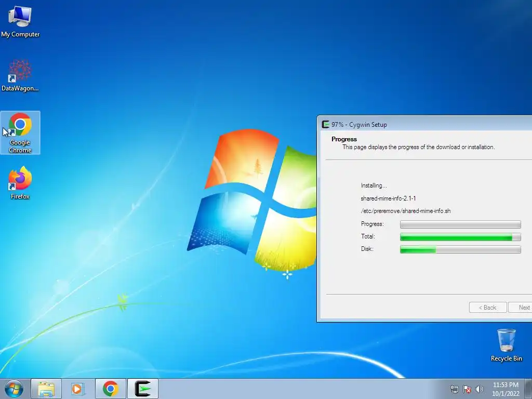Viewport: 532px width, 399px height.
Task: Open the My Computer desktop icon
Action: [20, 21]
